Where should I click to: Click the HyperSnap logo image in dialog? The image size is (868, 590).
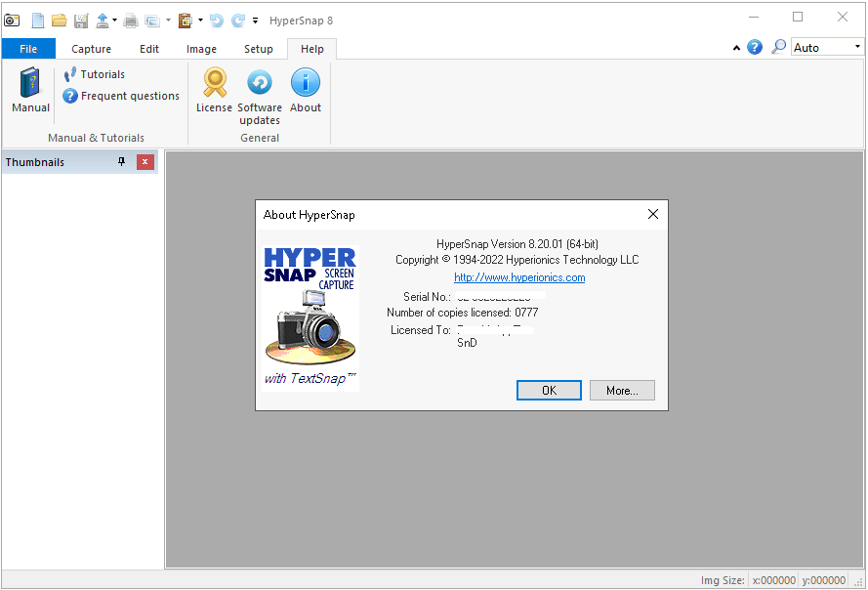click(310, 318)
